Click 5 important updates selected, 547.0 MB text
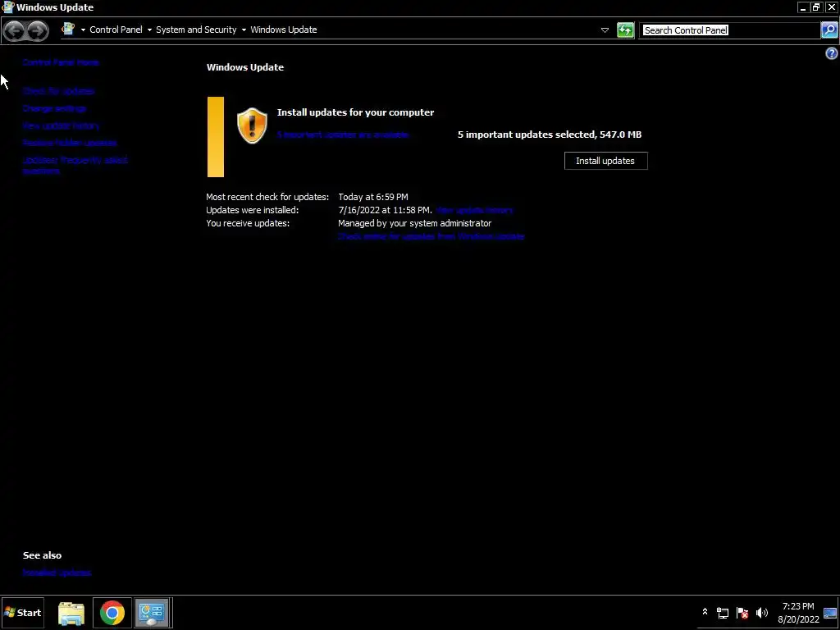This screenshot has width=840, height=630. click(550, 135)
